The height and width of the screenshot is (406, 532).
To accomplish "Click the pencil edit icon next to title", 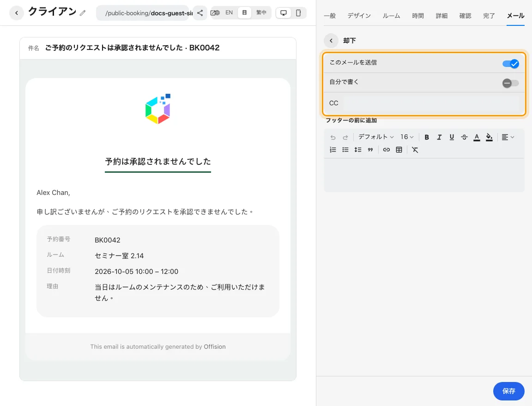I will (x=83, y=13).
